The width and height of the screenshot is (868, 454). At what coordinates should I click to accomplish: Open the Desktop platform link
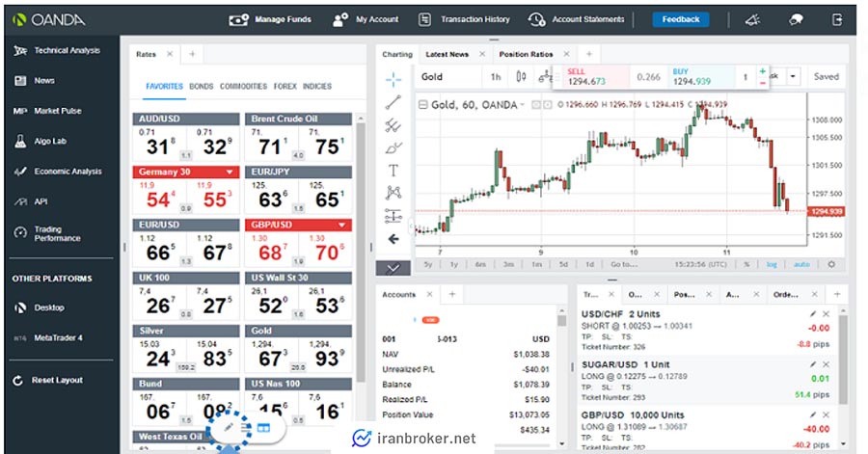point(40,307)
